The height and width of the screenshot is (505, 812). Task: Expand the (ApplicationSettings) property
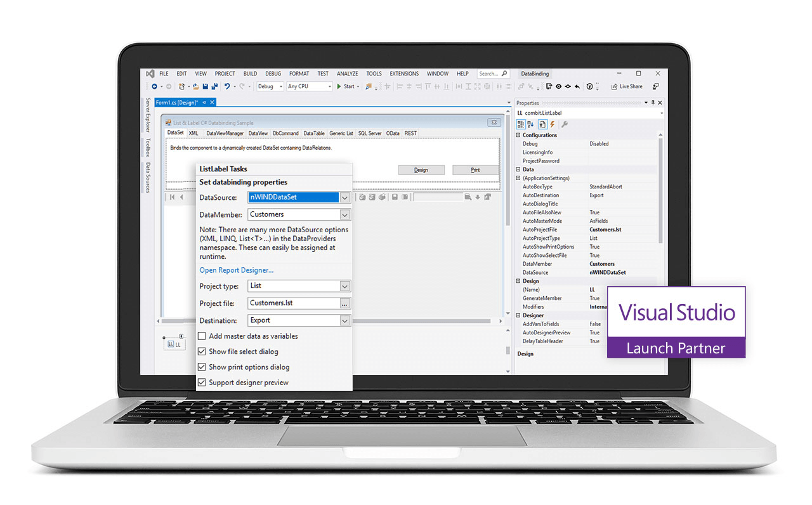click(519, 178)
